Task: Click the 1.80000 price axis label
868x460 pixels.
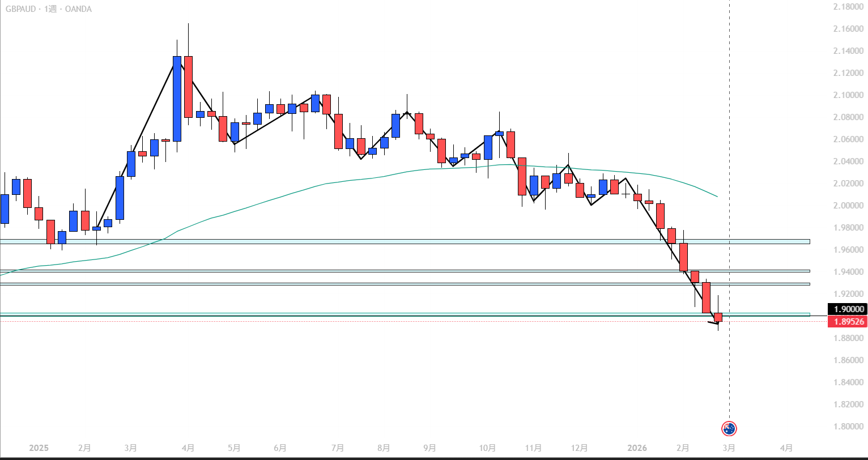Action: (847, 427)
